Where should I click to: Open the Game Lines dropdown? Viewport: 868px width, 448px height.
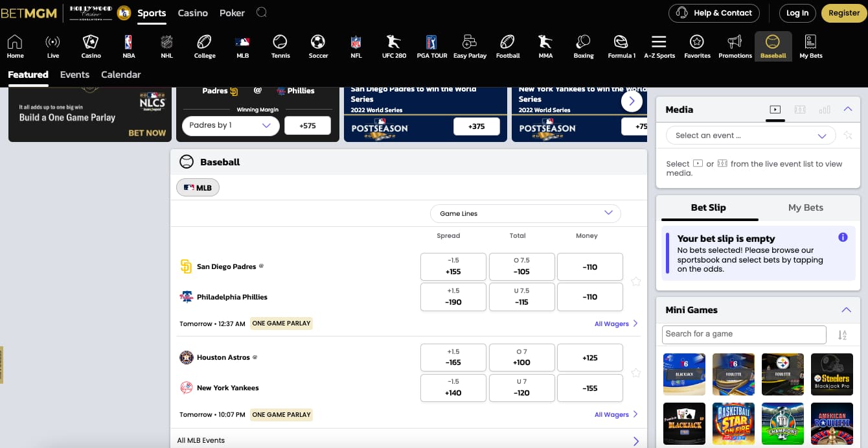(x=525, y=213)
